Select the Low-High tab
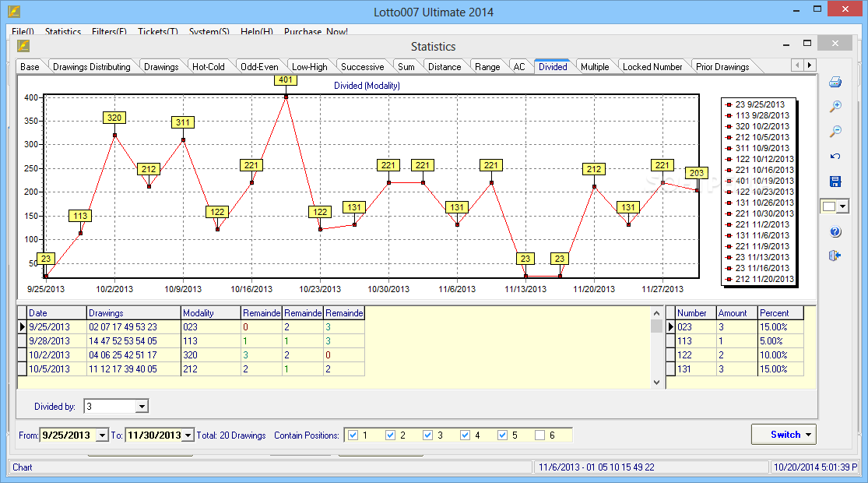The width and height of the screenshot is (868, 483). (x=310, y=66)
